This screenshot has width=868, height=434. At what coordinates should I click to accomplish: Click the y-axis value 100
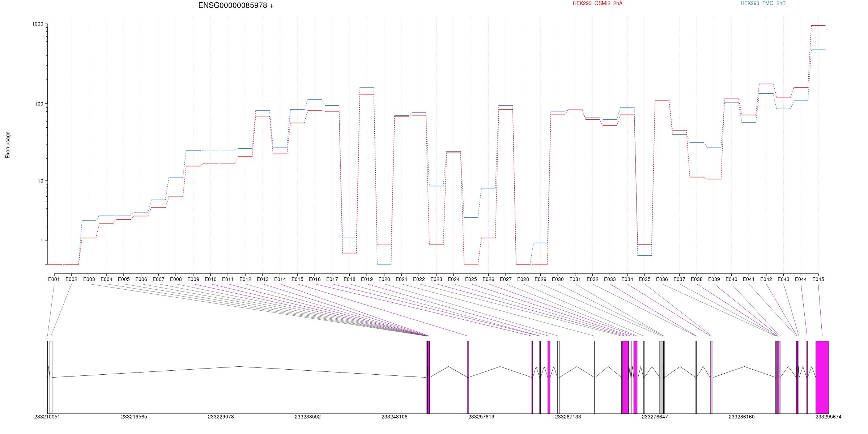(39, 104)
